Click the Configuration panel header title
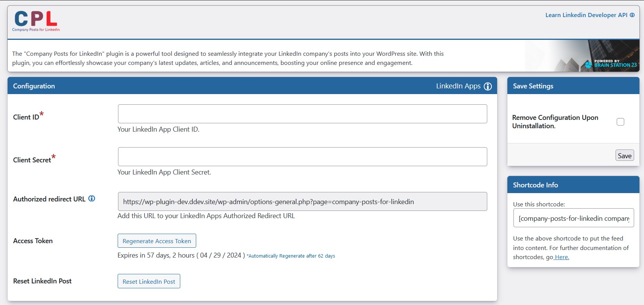Screen dimensions: 644x305 34,86
